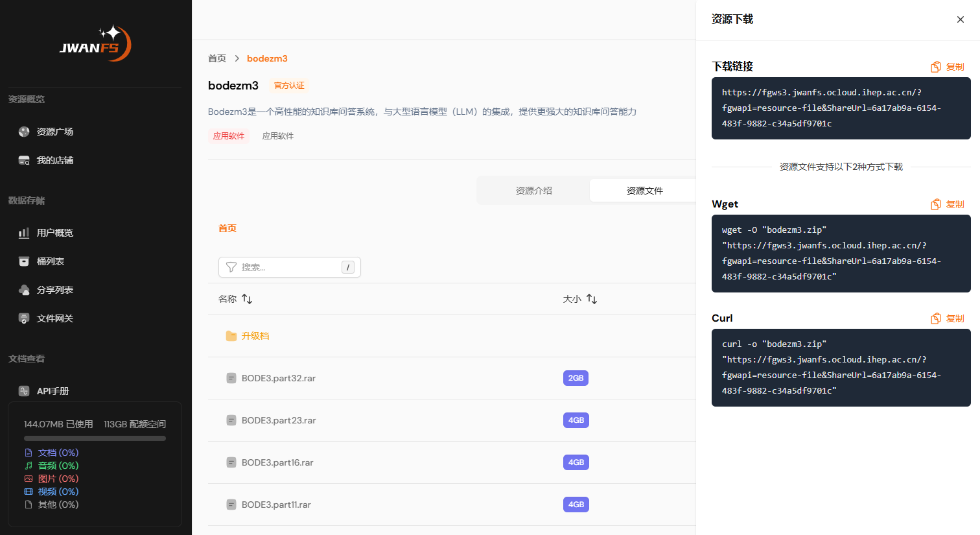Click the filter funnel icon in search
The height and width of the screenshot is (535, 980).
coord(231,267)
